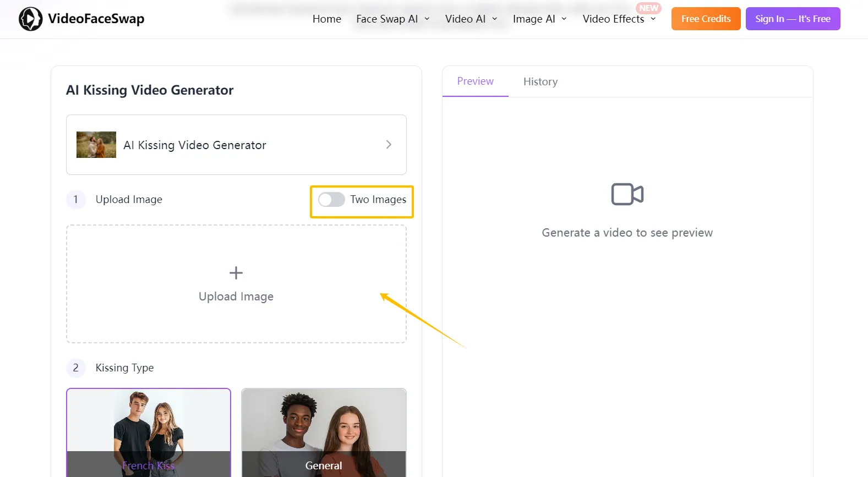Open the Image AI menu
The height and width of the screenshot is (477, 868).
point(534,19)
